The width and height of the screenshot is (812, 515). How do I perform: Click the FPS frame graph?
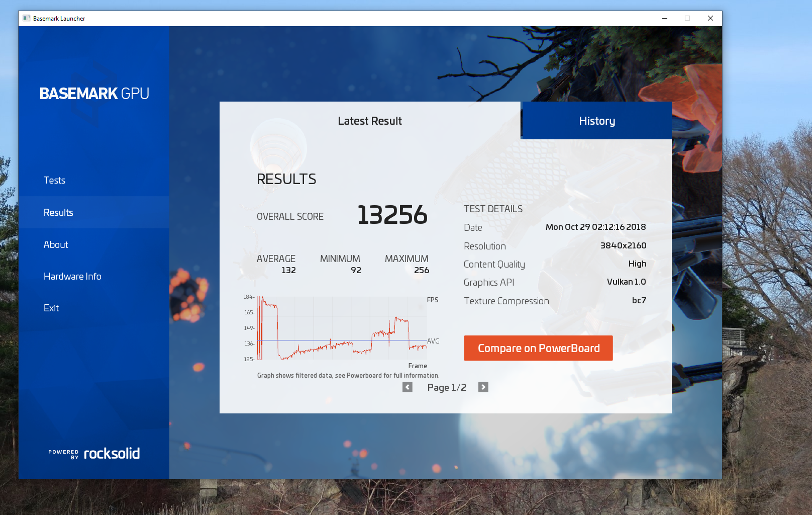click(342, 328)
